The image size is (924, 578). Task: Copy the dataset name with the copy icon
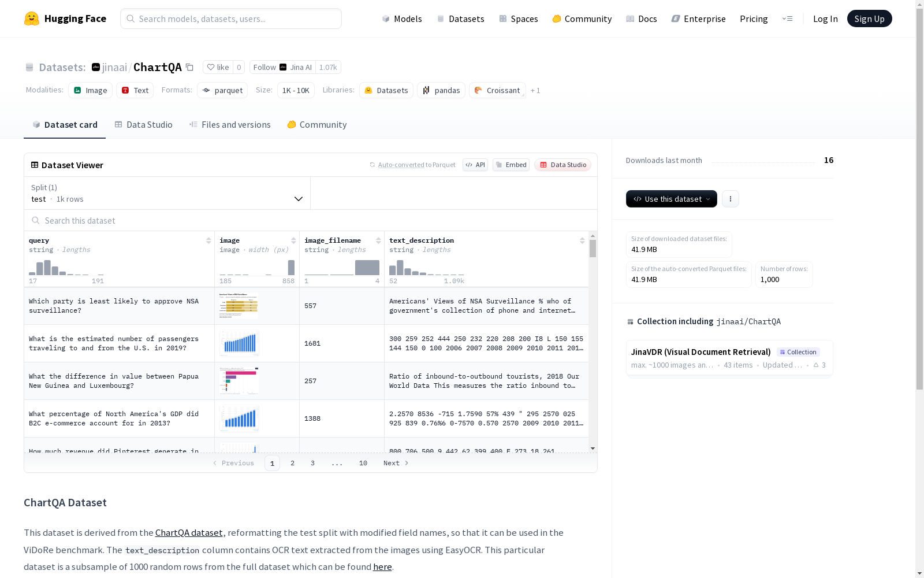coord(190,67)
